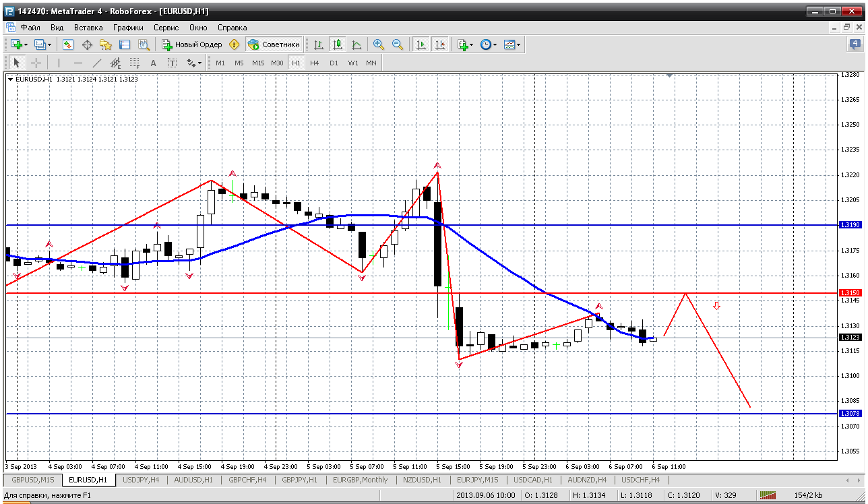Toggle the Советники auto-trading button
The image size is (868, 504).
pyautogui.click(x=274, y=44)
